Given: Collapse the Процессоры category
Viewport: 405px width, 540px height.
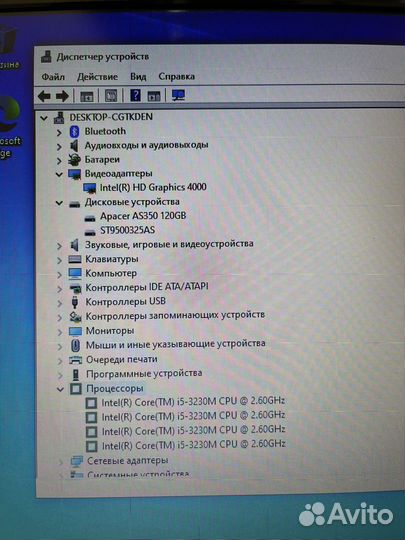Looking at the screenshot, I should tap(60, 390).
